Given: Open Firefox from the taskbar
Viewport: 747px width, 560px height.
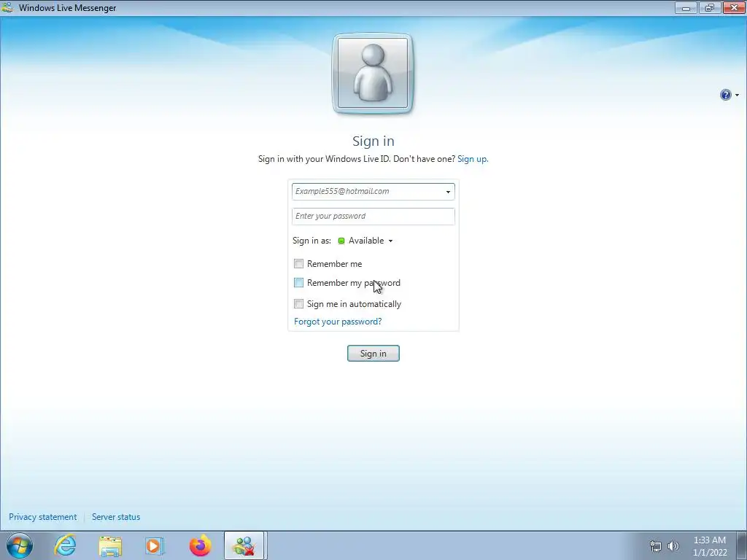Looking at the screenshot, I should (x=200, y=545).
